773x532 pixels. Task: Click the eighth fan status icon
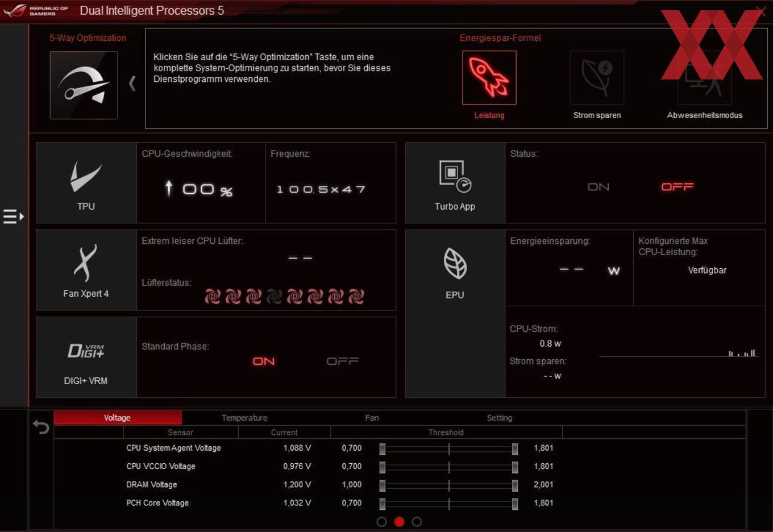356,296
